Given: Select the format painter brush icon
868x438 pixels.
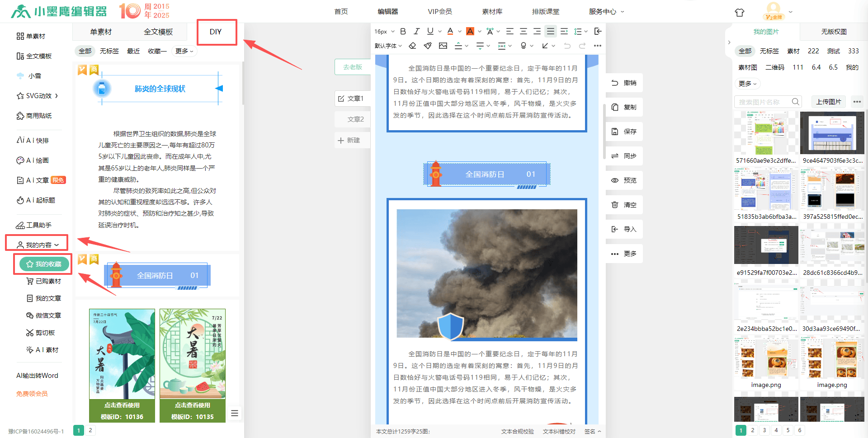Looking at the screenshot, I should coord(428,46).
